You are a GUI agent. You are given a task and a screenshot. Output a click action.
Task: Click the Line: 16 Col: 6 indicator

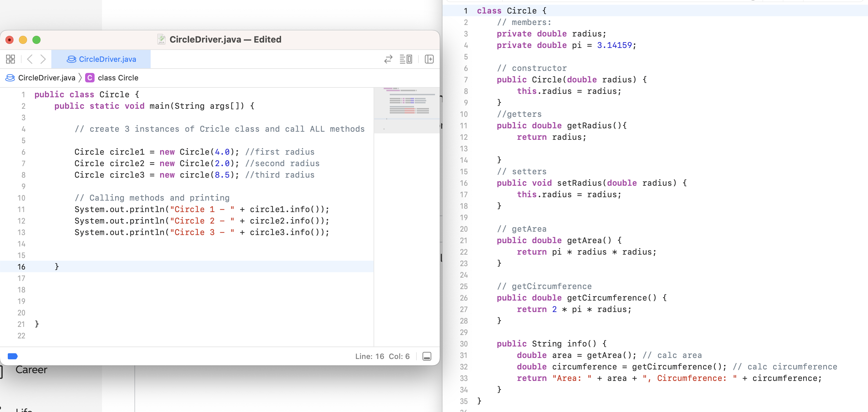point(382,356)
